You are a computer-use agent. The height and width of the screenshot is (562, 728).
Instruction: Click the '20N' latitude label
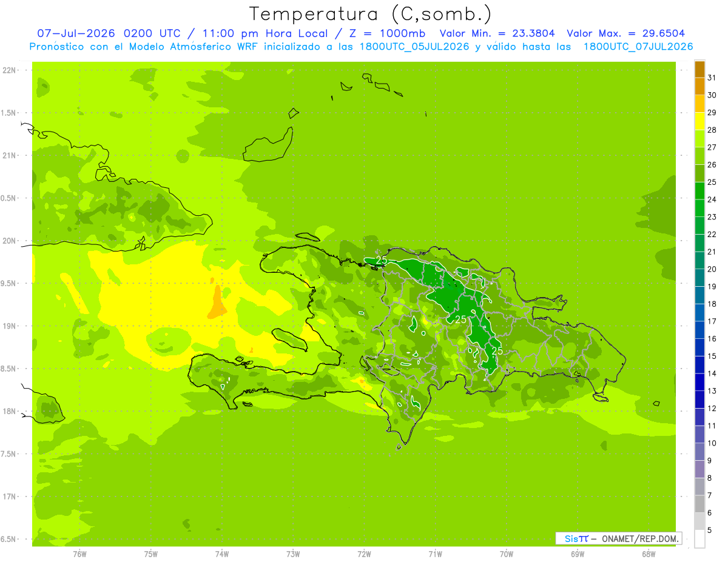tap(10, 241)
